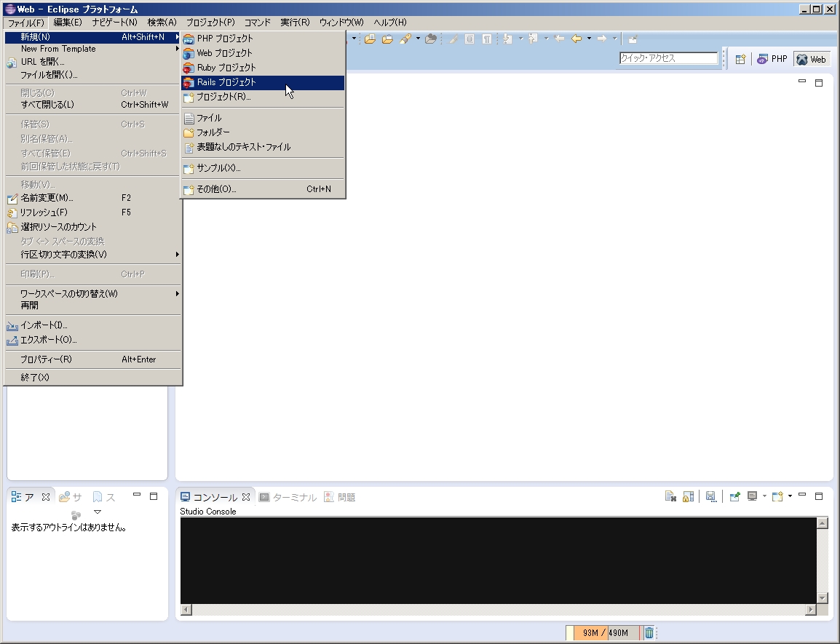
Task: Open back arrow history dropdown
Action: tap(589, 39)
